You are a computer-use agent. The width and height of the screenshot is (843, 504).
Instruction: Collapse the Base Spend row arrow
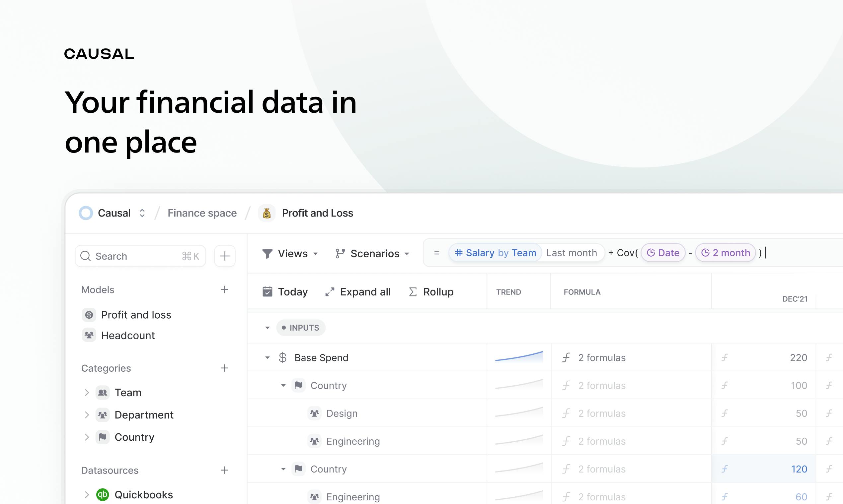click(x=268, y=358)
